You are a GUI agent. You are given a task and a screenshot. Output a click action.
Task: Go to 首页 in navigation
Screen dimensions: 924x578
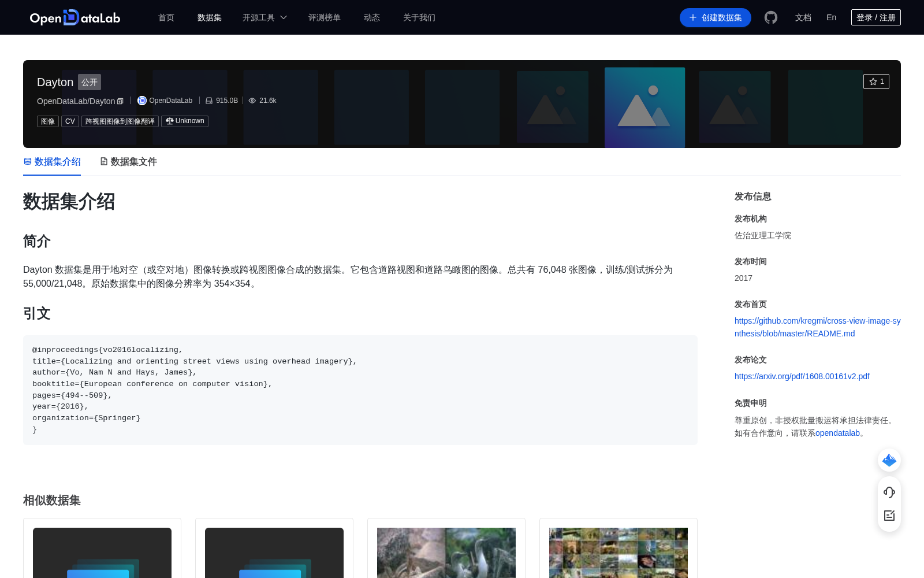coord(166,17)
